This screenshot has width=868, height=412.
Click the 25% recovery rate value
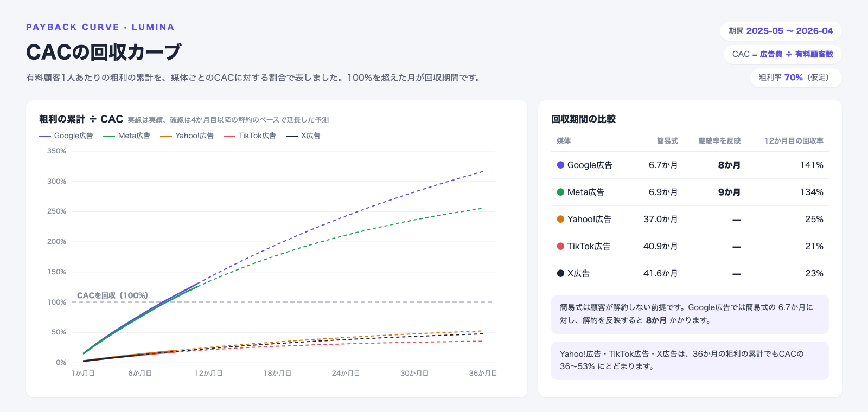814,219
